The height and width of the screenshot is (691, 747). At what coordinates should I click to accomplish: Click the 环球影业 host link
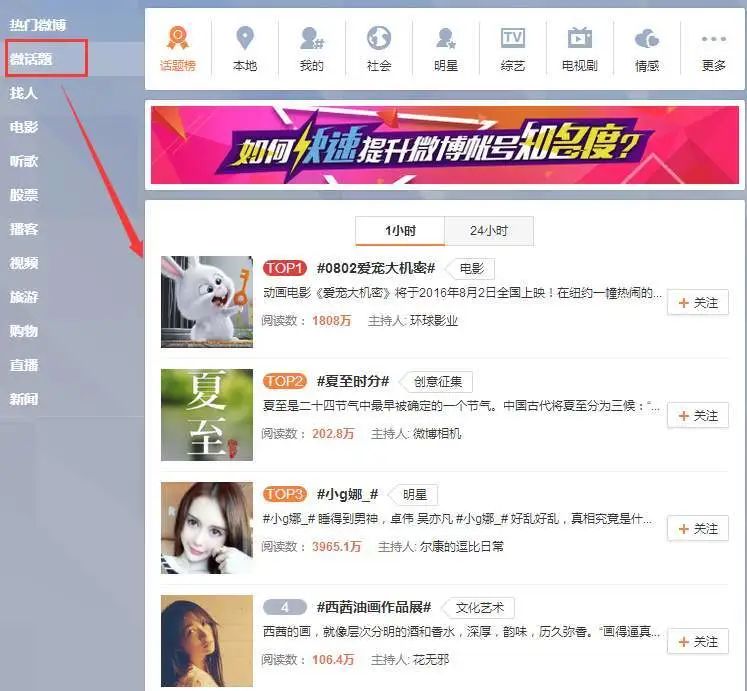pos(434,321)
